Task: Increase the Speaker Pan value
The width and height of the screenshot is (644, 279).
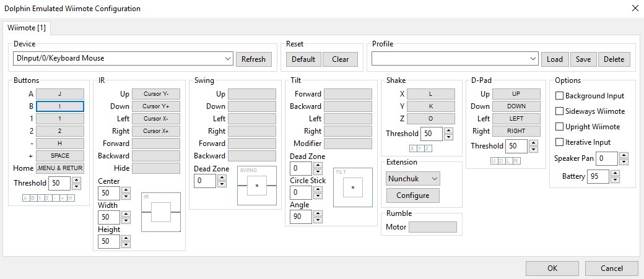Action: [x=624, y=155]
